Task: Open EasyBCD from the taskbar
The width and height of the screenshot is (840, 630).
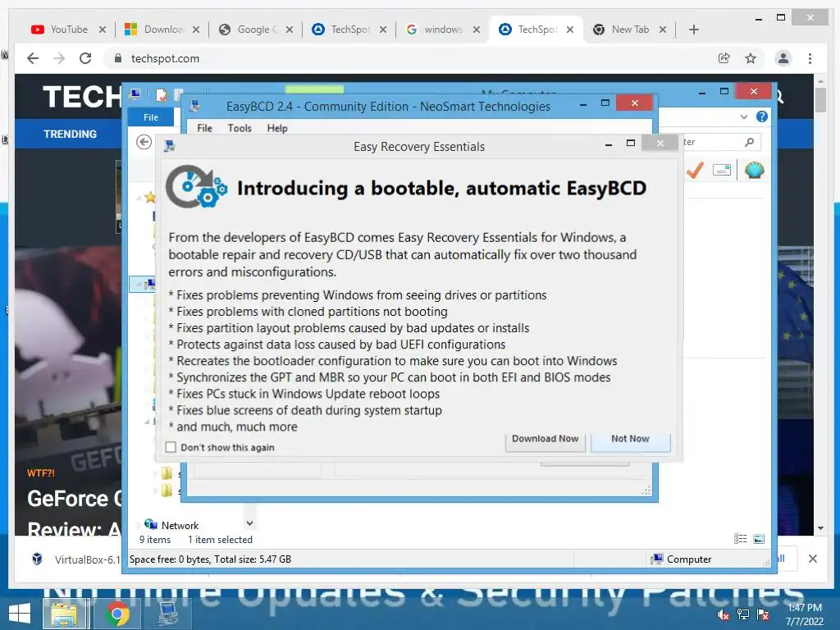Action: 168,614
